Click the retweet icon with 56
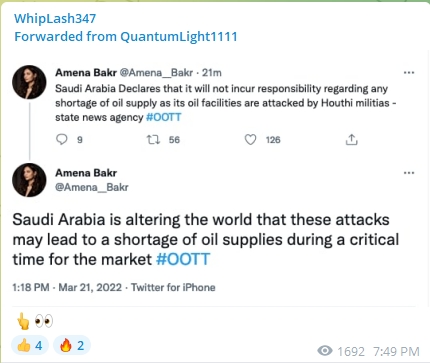Screen dimensions: 430x363 click(x=153, y=139)
